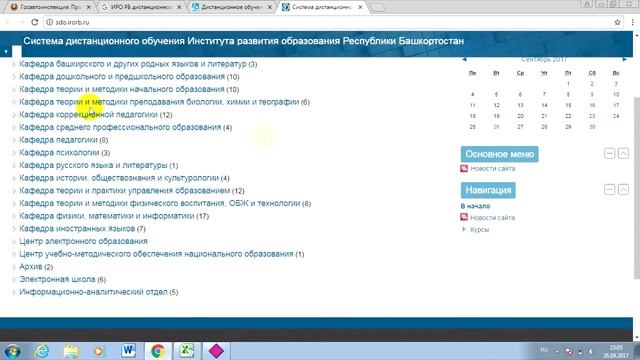The width and height of the screenshot is (640, 360).
Task: Switch to the Госавтоинспекция browser tab
Action: [x=50, y=7]
